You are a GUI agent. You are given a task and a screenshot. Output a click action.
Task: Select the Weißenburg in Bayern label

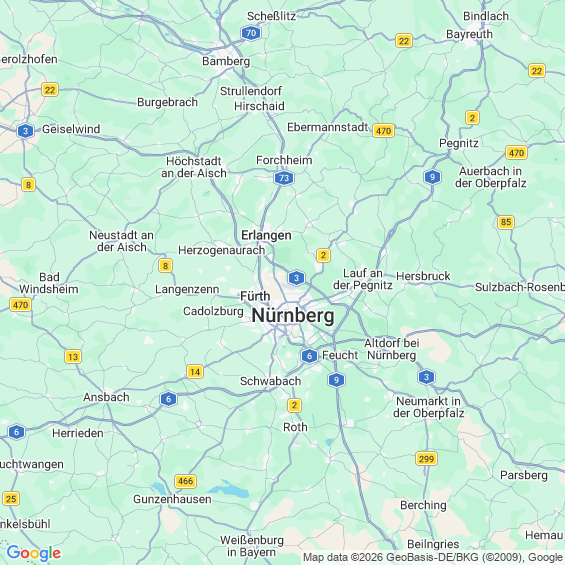click(252, 546)
